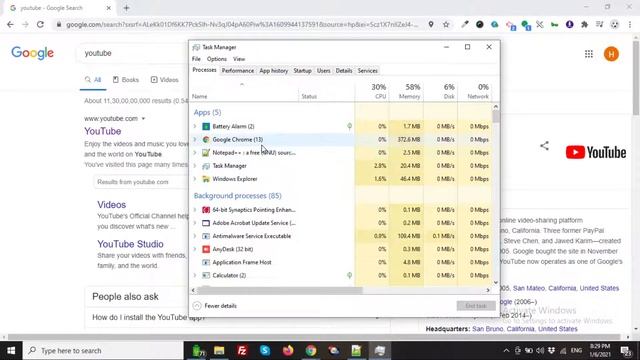Go back in Chrome browser

pos(10,24)
